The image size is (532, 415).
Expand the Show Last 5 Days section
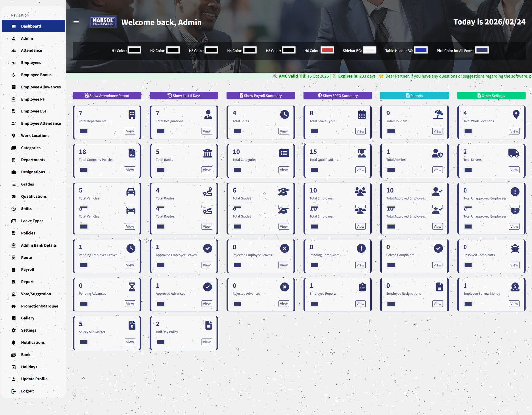pos(184,95)
